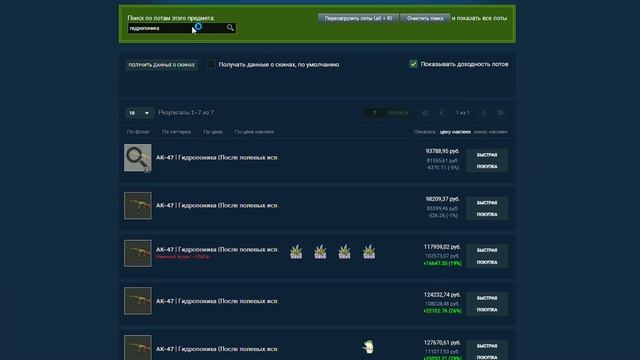Screen dimensions: 640x360
Task: Click AK-47 thumbnail of 98209,37 руб. lot
Action: (x=138, y=206)
